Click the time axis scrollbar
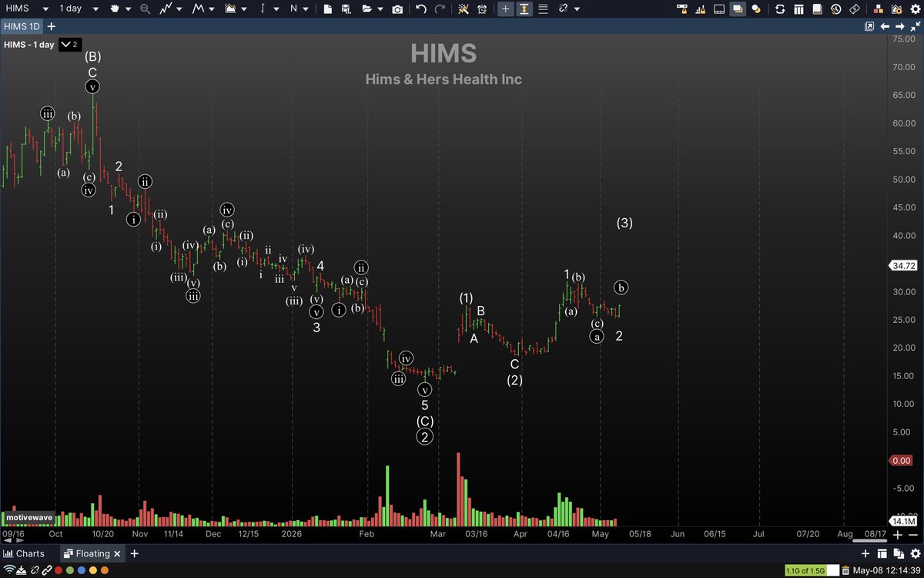Screen dimensions: 924x578 [870, 540]
